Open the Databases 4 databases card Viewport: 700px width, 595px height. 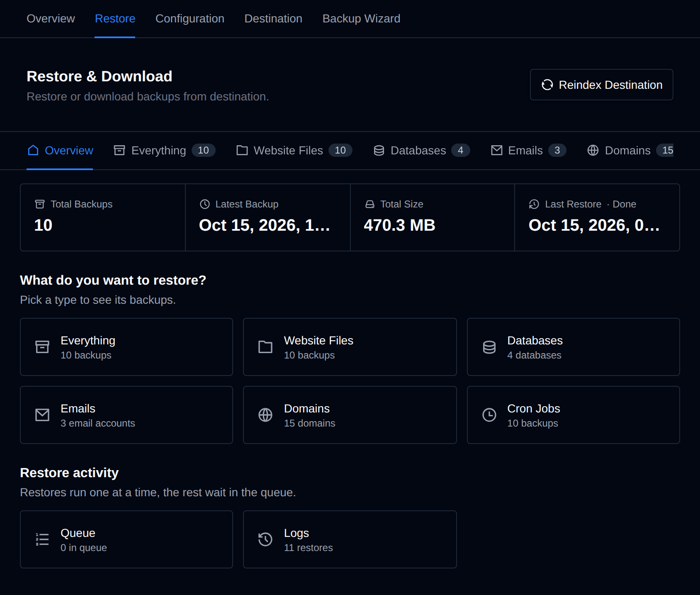coord(574,347)
